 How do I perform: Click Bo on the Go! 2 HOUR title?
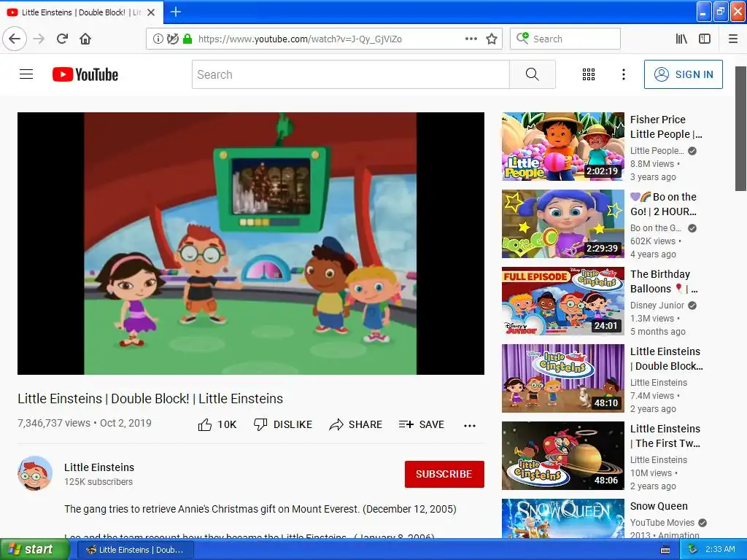[663, 204]
